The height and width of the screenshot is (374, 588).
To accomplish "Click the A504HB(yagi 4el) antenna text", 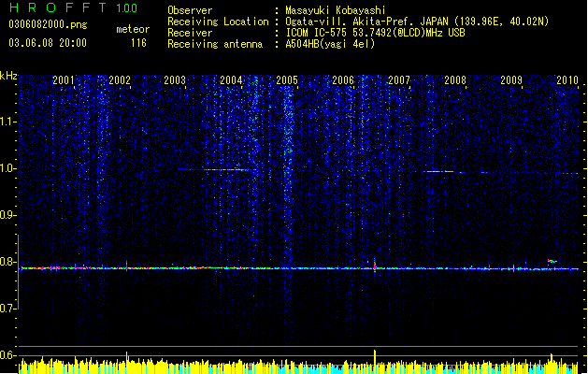I will (330, 44).
